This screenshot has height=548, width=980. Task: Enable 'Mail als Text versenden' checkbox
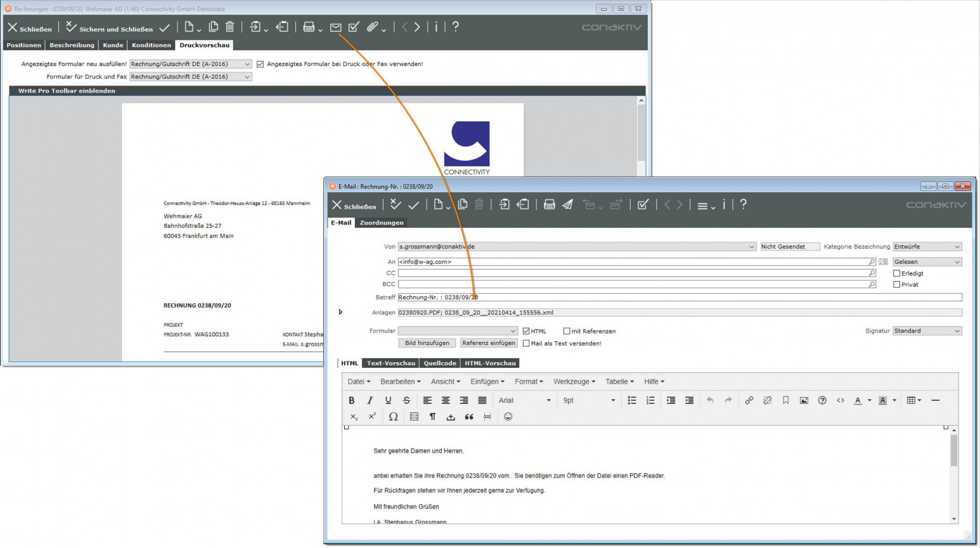point(526,343)
